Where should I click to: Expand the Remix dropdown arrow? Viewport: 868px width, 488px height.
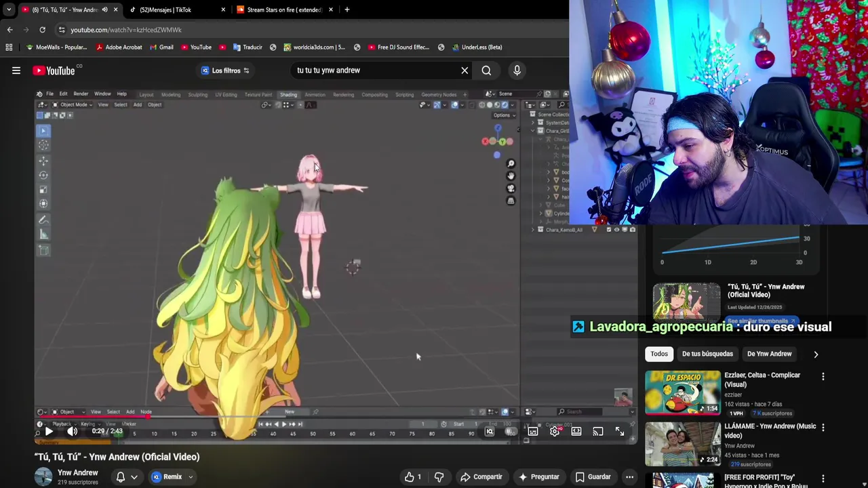point(191,476)
